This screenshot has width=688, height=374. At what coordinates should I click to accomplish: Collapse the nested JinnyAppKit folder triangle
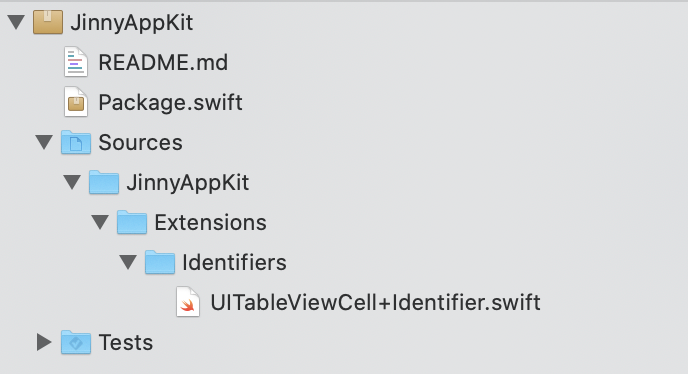[x=72, y=182]
